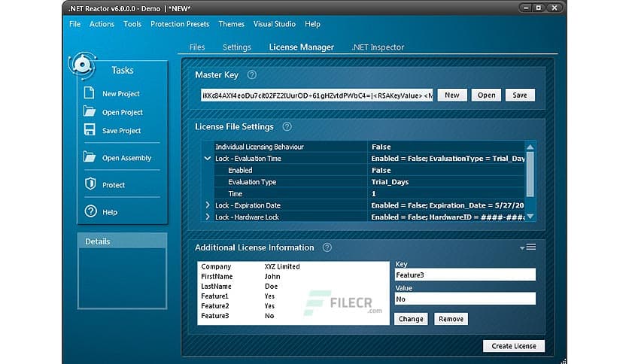The image size is (629, 364).
Task: Open Project folder icon in Tasks panel
Action: pyautogui.click(x=90, y=112)
